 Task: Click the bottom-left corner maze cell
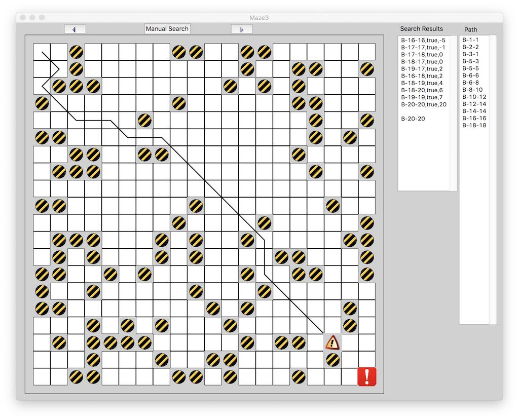point(42,377)
